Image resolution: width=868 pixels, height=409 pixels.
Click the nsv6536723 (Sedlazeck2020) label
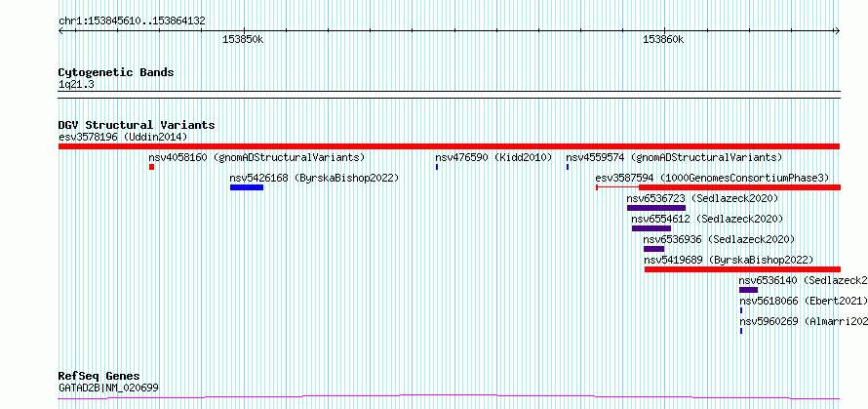click(x=702, y=198)
